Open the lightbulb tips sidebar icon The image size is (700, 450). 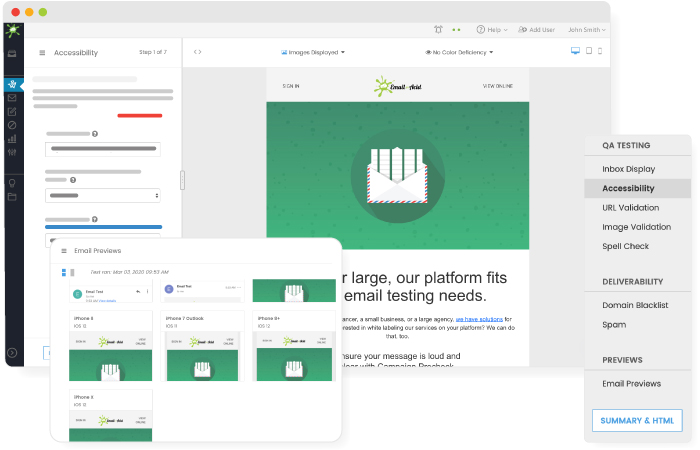click(x=12, y=183)
